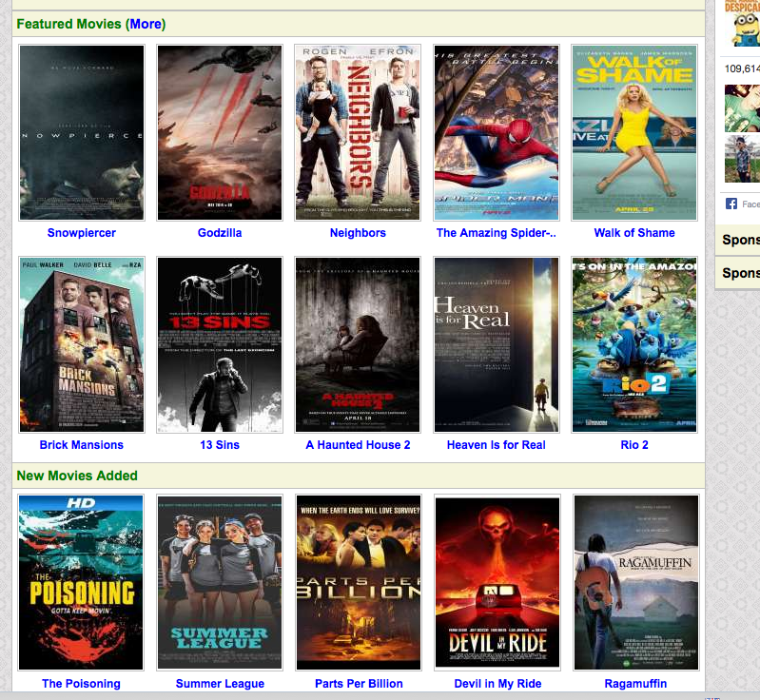Click the Rio 2 title link
Viewport: 760px width, 700px height.
634,445
